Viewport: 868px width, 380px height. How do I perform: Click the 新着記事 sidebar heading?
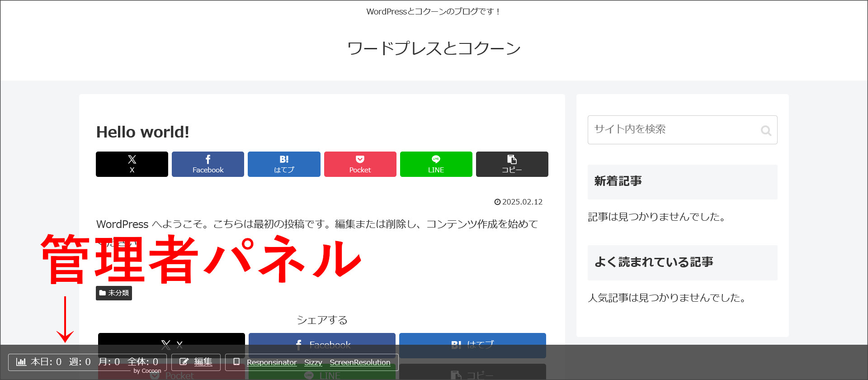(x=683, y=182)
